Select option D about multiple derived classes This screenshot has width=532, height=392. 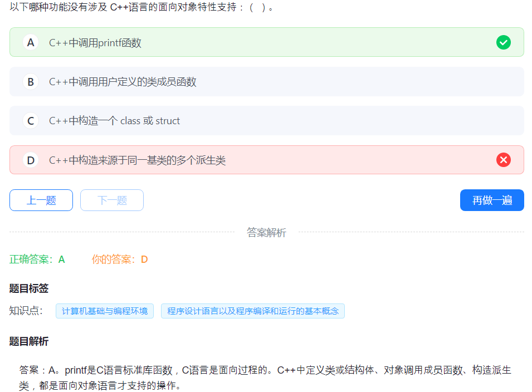267,160
